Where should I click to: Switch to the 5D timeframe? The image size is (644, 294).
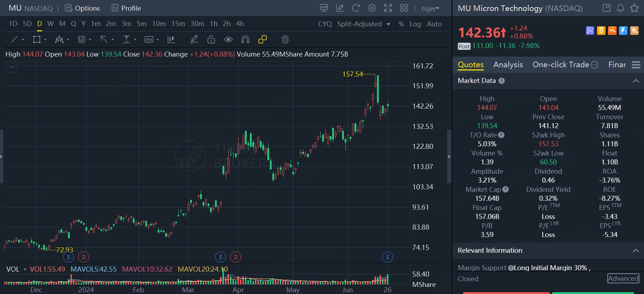(x=27, y=24)
